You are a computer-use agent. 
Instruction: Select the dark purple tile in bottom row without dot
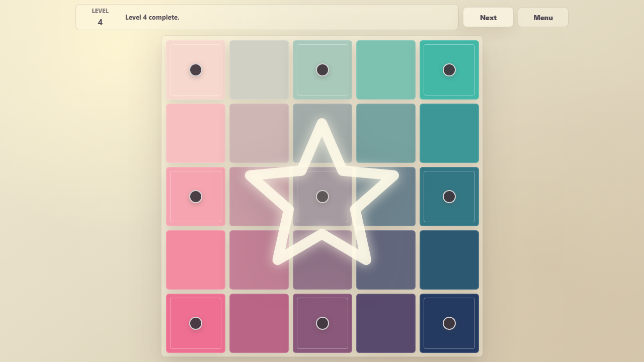(x=386, y=323)
